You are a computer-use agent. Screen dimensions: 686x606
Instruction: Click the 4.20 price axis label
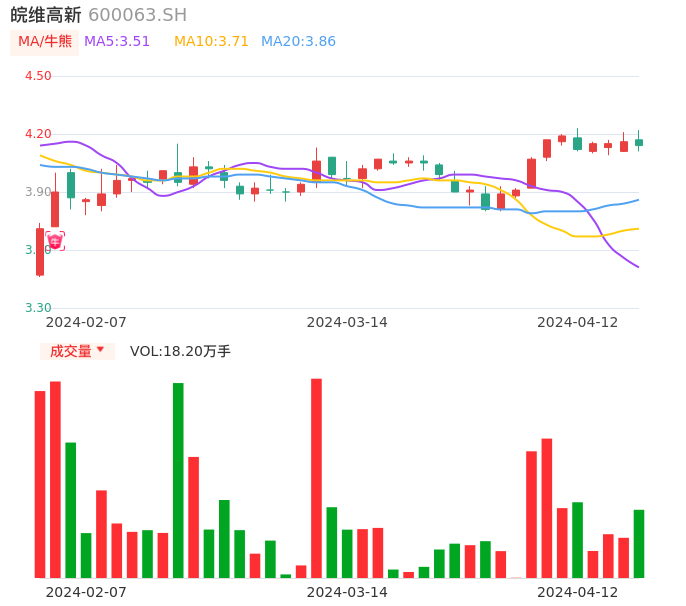[x=39, y=134]
